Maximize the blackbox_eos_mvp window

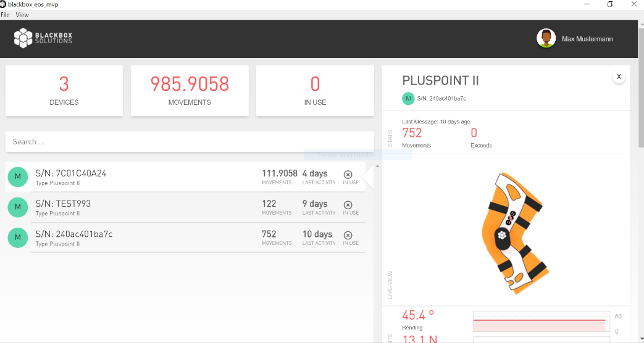(610, 4)
